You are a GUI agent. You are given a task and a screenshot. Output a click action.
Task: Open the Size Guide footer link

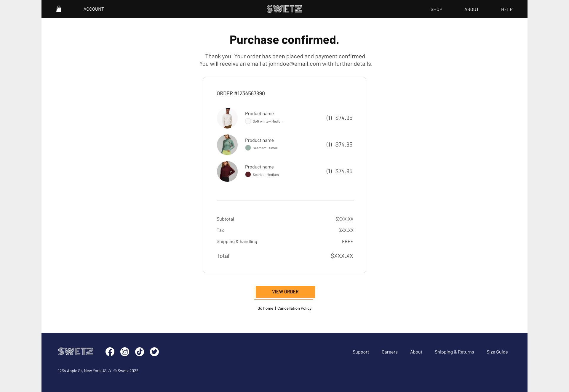[497, 352]
